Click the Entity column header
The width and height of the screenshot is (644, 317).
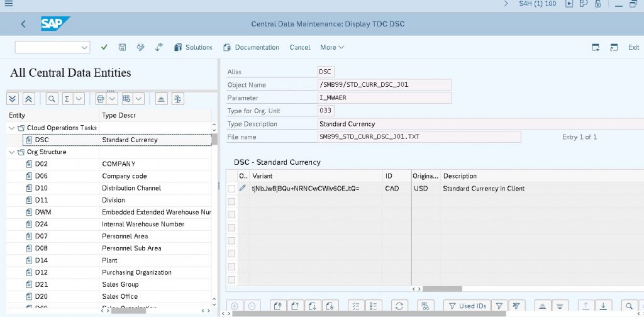(53, 115)
